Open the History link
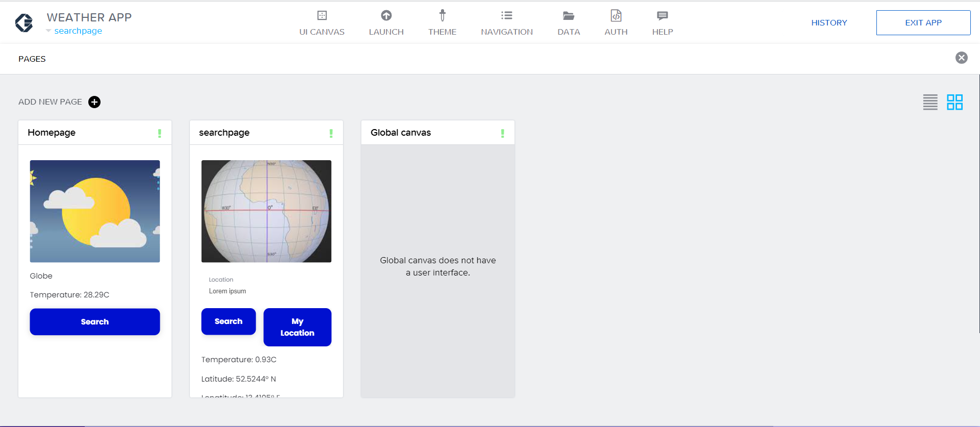 click(x=829, y=23)
